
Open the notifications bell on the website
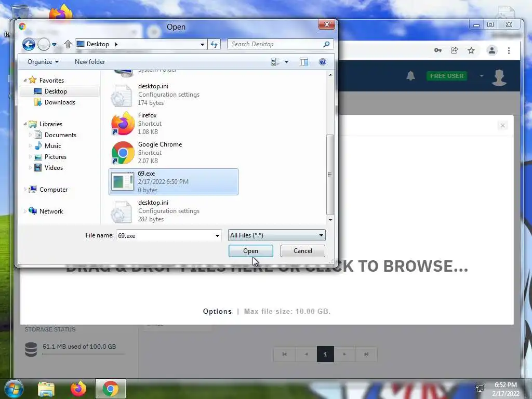point(410,76)
